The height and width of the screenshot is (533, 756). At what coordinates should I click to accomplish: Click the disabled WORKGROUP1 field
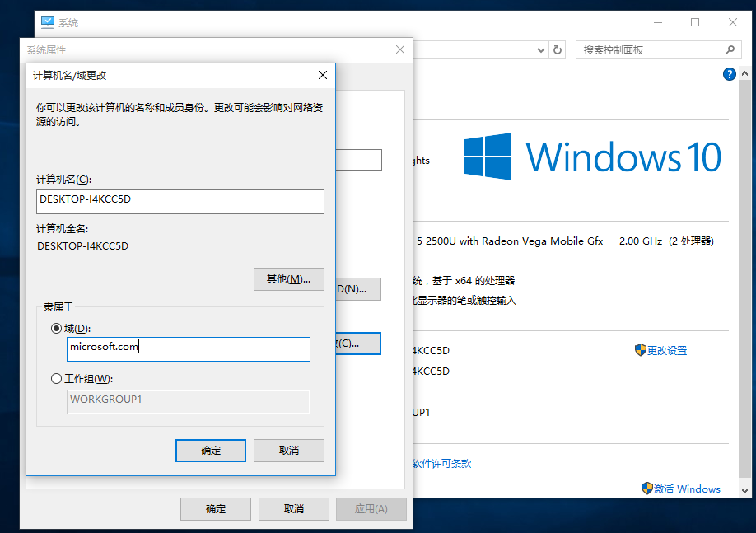[188, 402]
